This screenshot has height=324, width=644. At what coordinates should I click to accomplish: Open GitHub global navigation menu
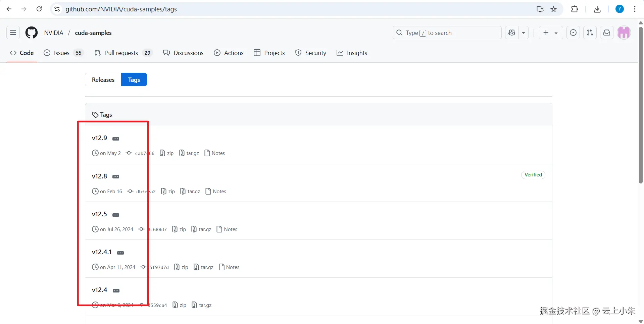point(13,33)
